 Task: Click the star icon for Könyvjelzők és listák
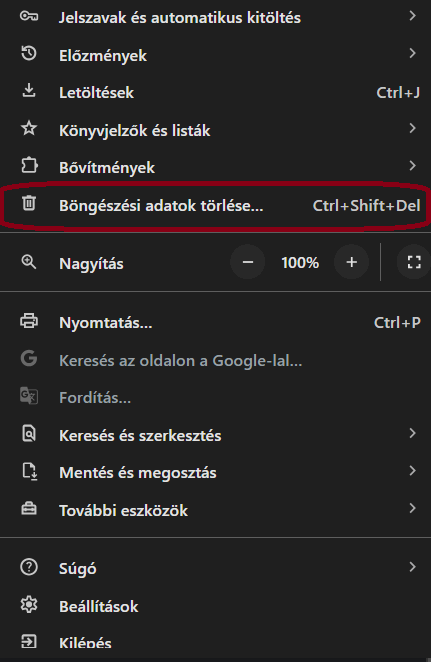29,128
